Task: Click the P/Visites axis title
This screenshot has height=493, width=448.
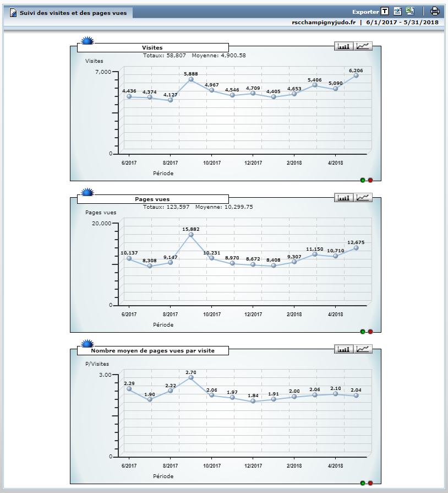Action: [x=97, y=364]
